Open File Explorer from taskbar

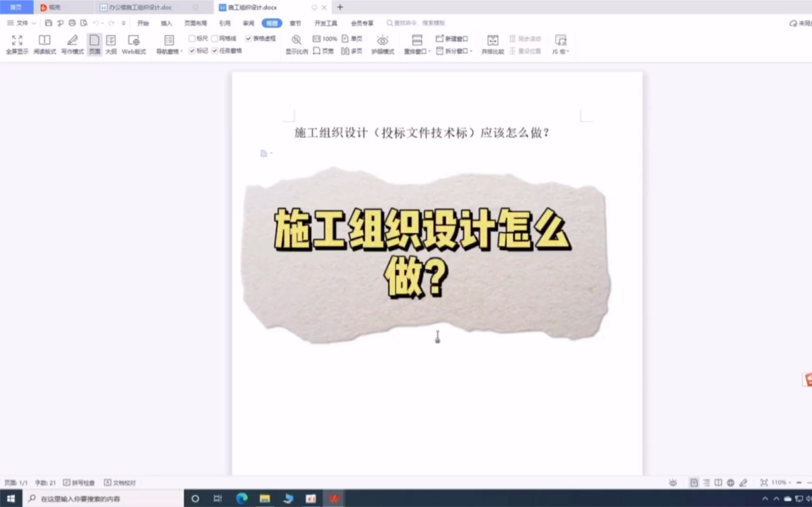tap(264, 498)
